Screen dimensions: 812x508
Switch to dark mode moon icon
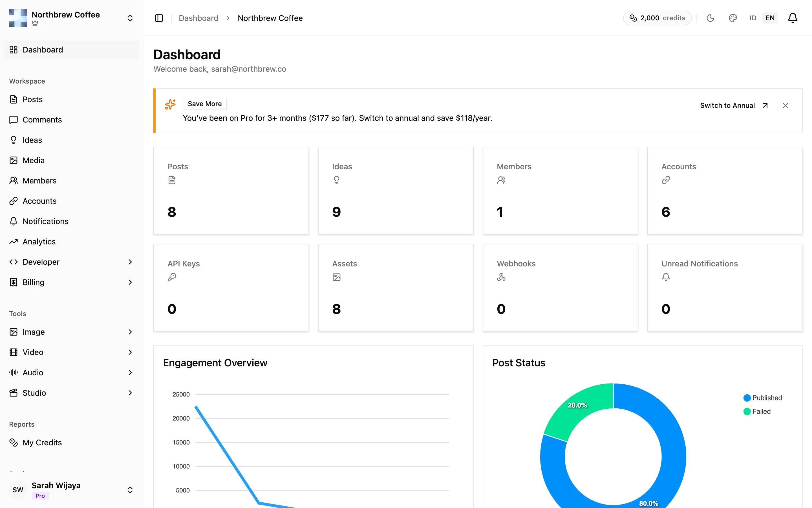[710, 18]
